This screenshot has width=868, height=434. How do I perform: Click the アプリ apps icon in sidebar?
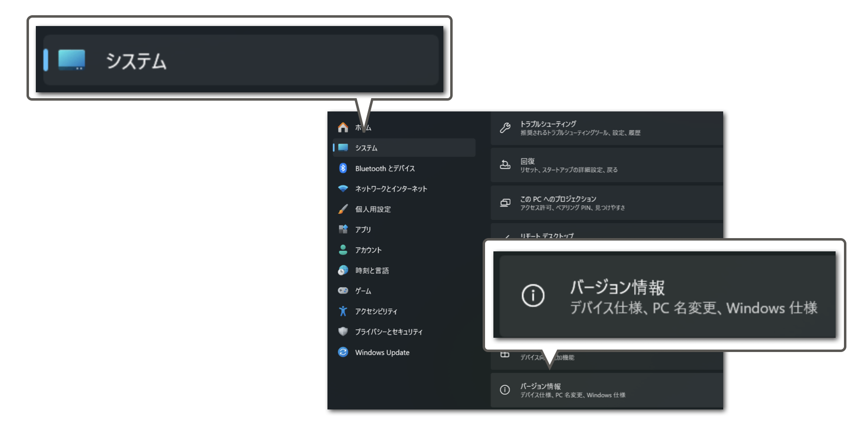tap(343, 229)
